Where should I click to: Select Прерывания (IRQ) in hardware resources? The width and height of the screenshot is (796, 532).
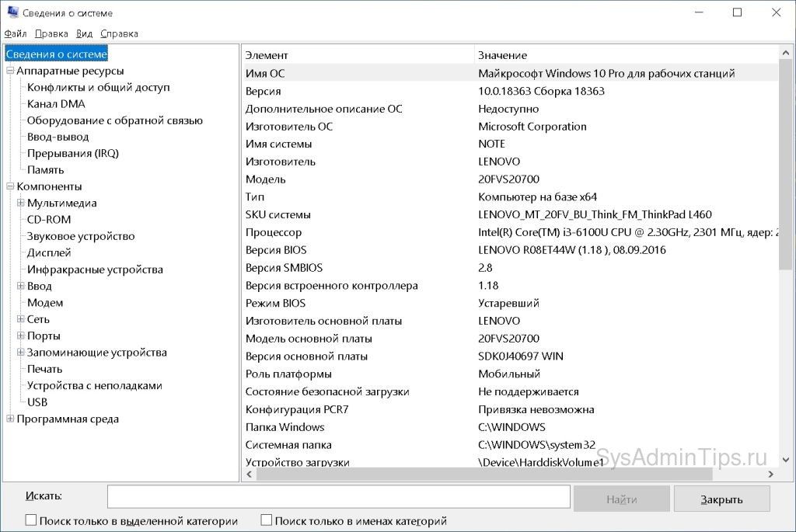(x=73, y=153)
